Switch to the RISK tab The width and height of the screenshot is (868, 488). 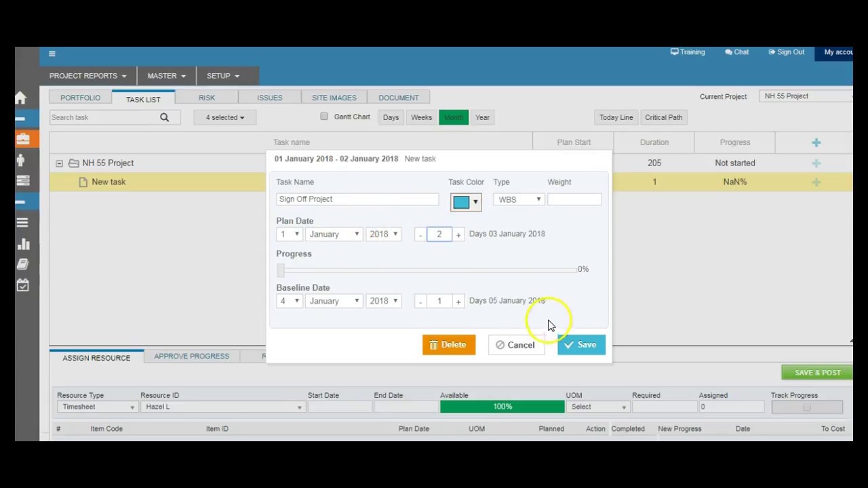pyautogui.click(x=207, y=98)
